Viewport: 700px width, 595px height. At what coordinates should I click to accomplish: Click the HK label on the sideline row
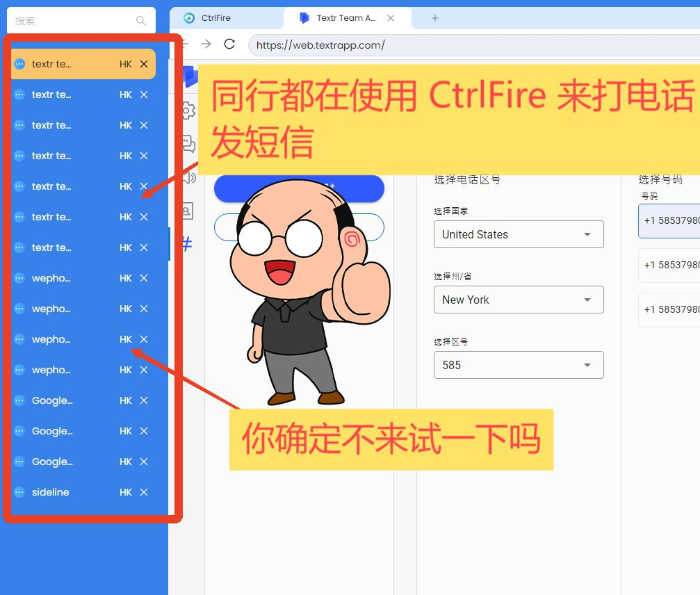tap(125, 492)
